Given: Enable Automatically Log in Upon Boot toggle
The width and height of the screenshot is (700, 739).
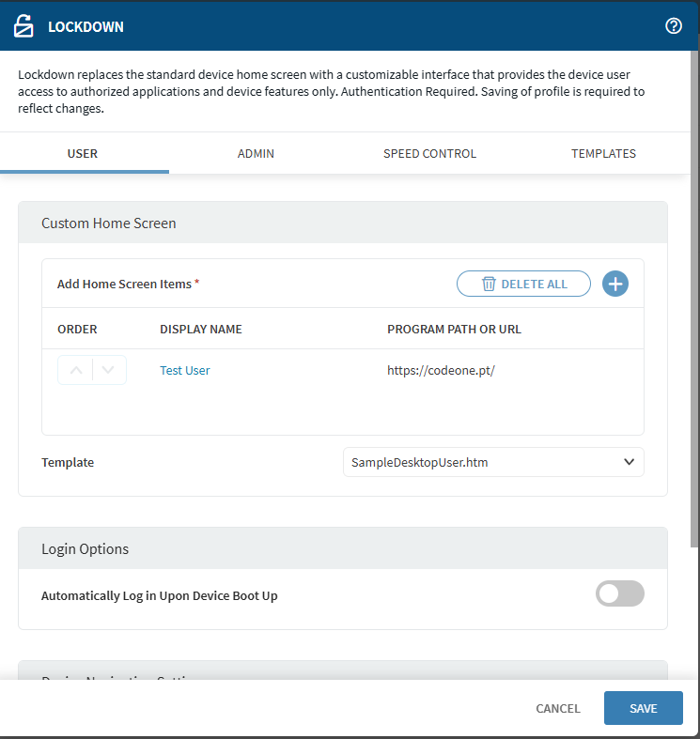Looking at the screenshot, I should (619, 593).
